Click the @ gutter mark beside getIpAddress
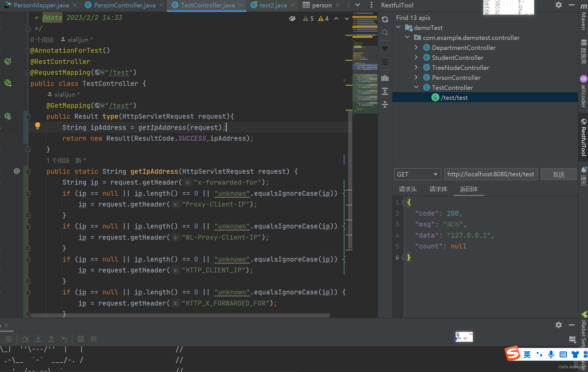The image size is (588, 372). pyautogui.click(x=17, y=171)
